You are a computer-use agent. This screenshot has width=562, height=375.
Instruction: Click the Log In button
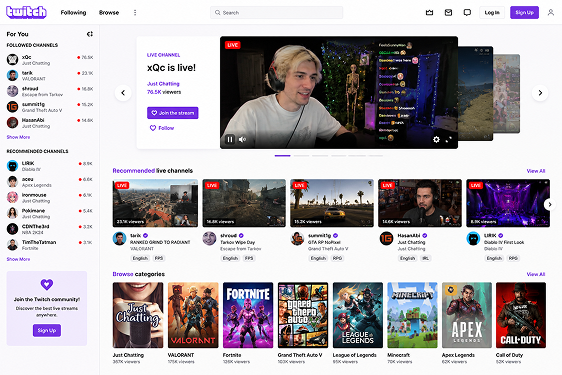click(x=492, y=13)
